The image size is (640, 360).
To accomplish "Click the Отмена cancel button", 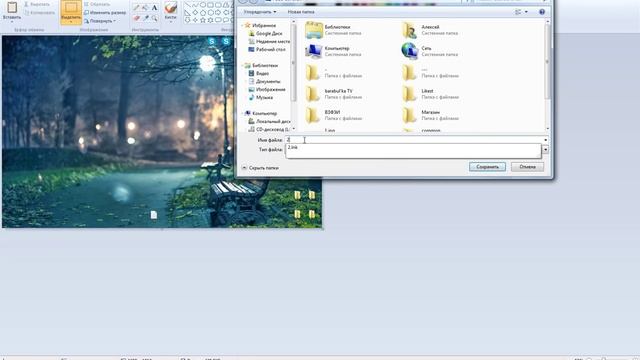I will pyautogui.click(x=527, y=167).
